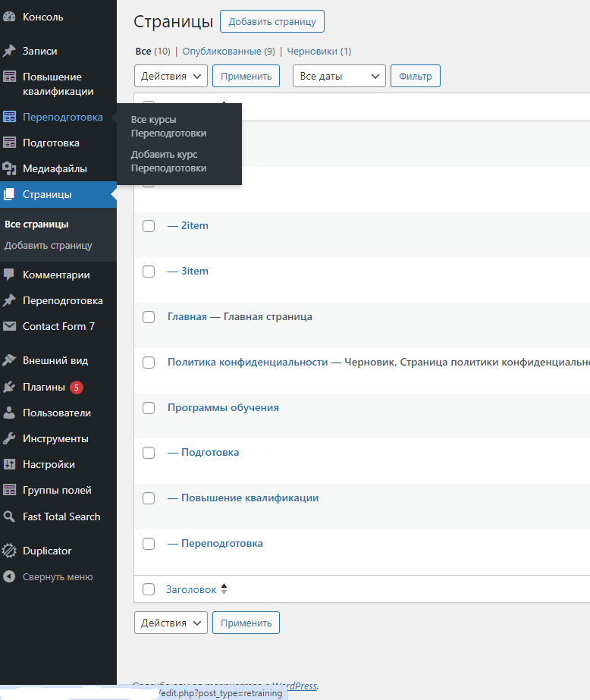
Task: Click the Duplicator gear icon
Action: tap(9, 551)
